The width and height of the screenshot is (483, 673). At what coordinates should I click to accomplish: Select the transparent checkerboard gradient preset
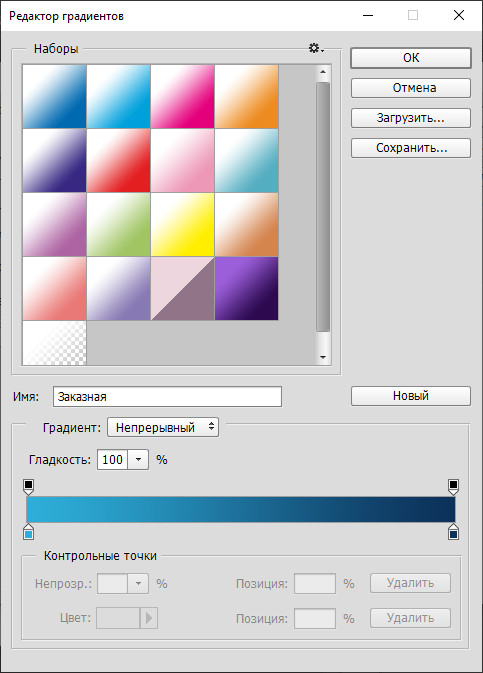click(55, 343)
